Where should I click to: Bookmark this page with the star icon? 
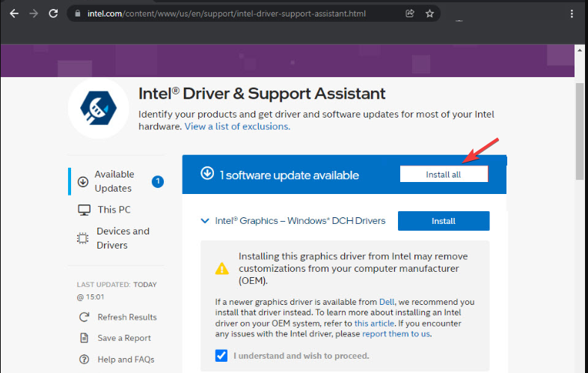tap(429, 14)
